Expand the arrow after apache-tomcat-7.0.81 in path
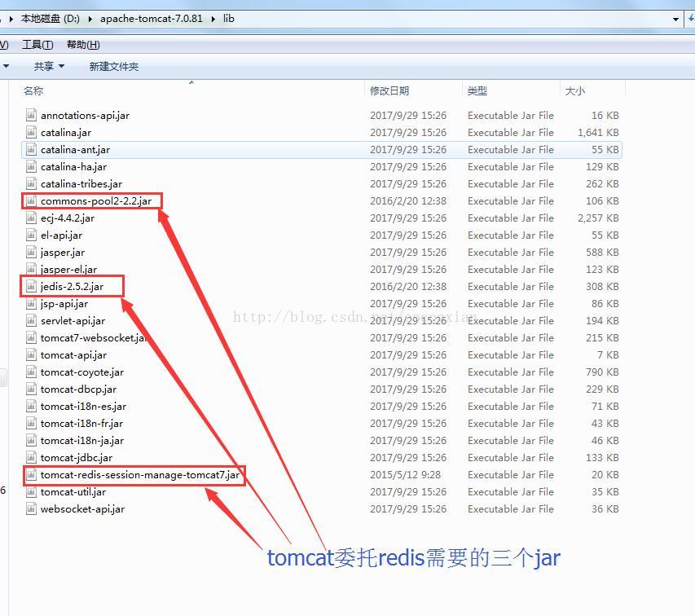Image resolution: width=695 pixels, height=616 pixels. tap(213, 19)
